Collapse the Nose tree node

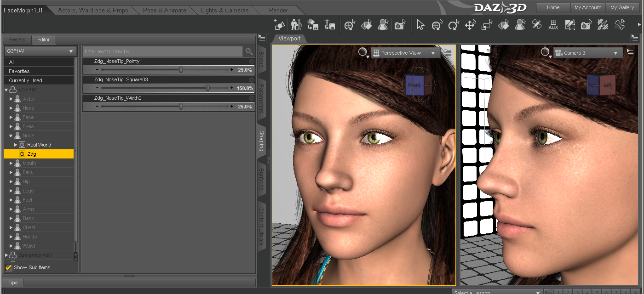point(11,136)
